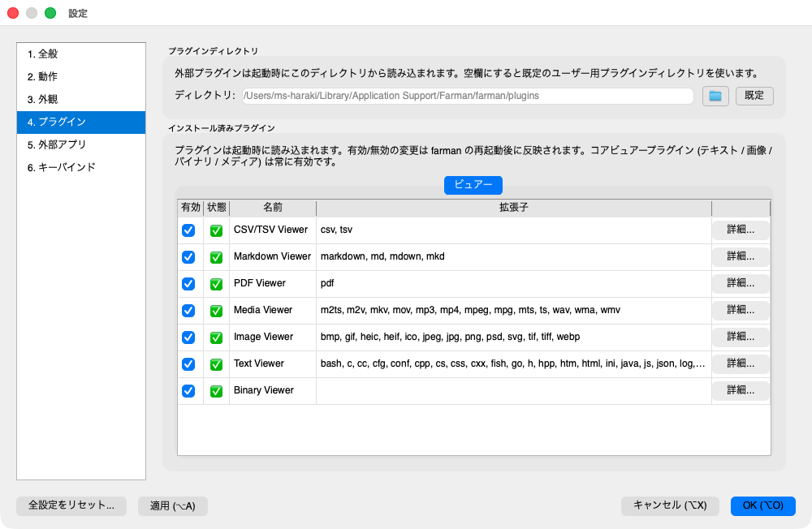Select the CSV/TSV Viewer name cell
812x529 pixels.
pyautogui.click(x=273, y=230)
